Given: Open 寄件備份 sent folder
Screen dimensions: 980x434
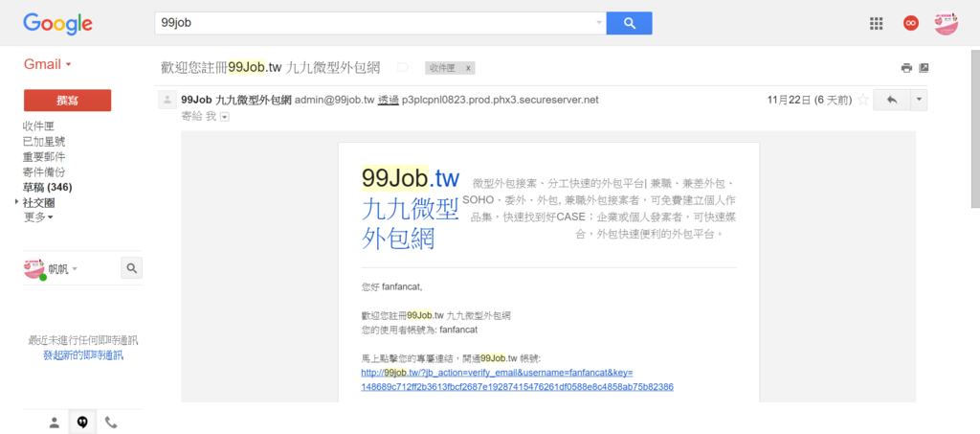Looking at the screenshot, I should click(x=44, y=172).
